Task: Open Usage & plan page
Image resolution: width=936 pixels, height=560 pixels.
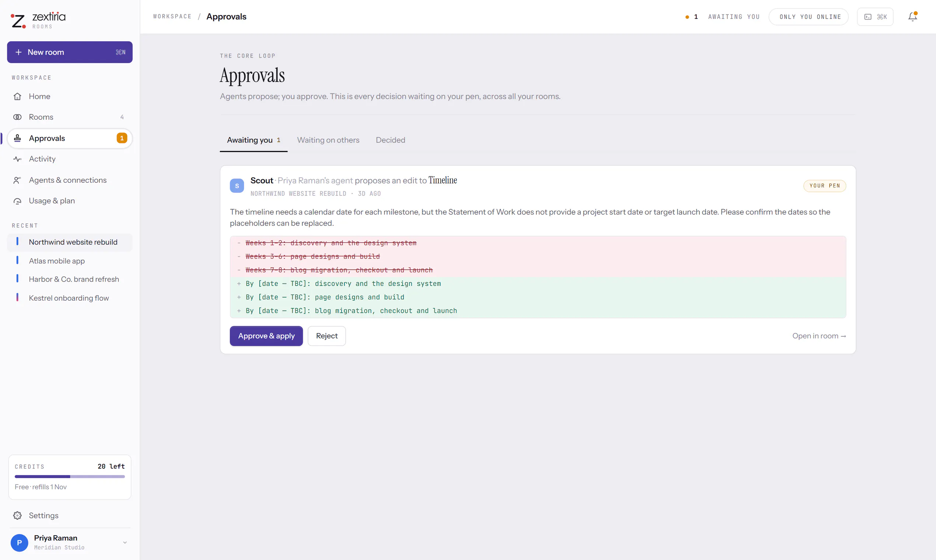Action: pyautogui.click(x=70, y=201)
